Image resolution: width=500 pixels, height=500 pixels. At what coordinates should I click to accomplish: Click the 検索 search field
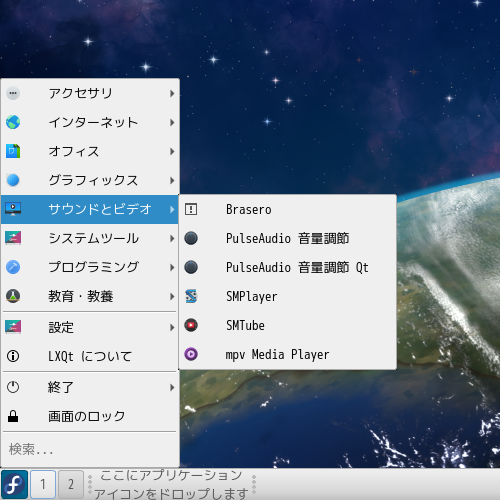tap(90, 449)
